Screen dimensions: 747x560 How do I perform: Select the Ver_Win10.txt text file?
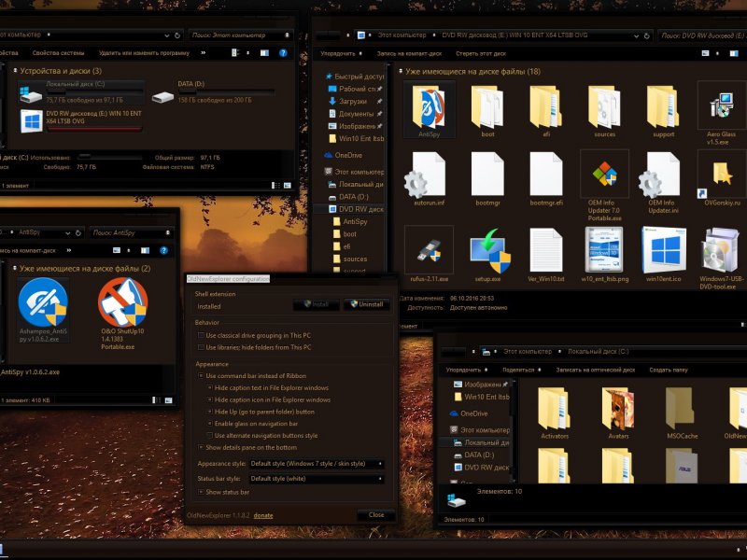coord(546,255)
